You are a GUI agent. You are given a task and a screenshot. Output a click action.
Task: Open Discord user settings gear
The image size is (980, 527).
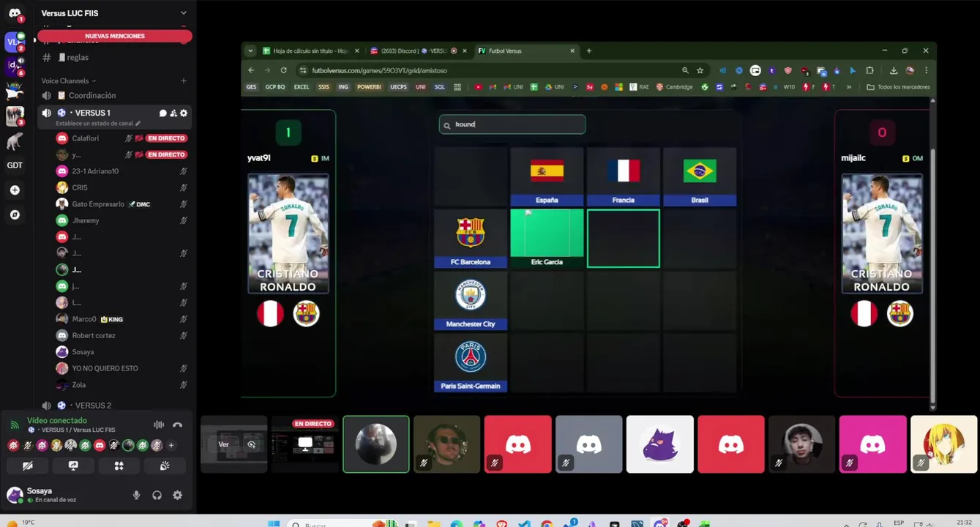point(177,496)
